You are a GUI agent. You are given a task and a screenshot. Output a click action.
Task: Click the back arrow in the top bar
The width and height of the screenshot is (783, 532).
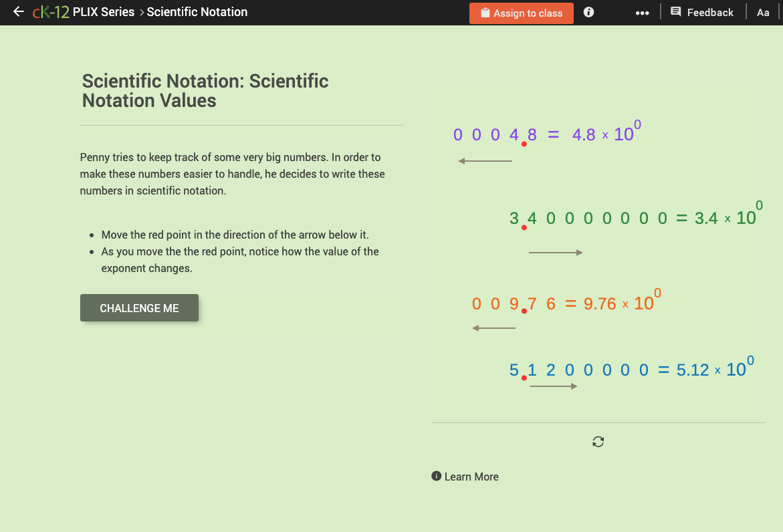18,11
